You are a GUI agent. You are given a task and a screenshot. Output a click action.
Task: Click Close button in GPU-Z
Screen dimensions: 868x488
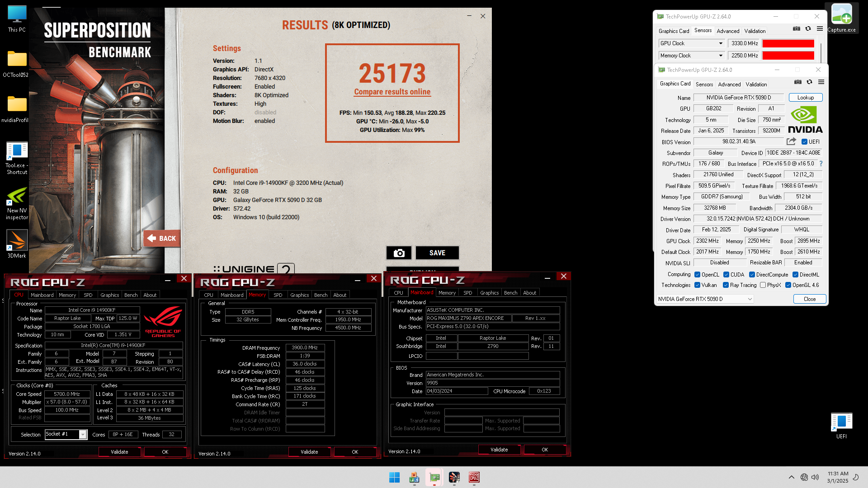point(809,299)
